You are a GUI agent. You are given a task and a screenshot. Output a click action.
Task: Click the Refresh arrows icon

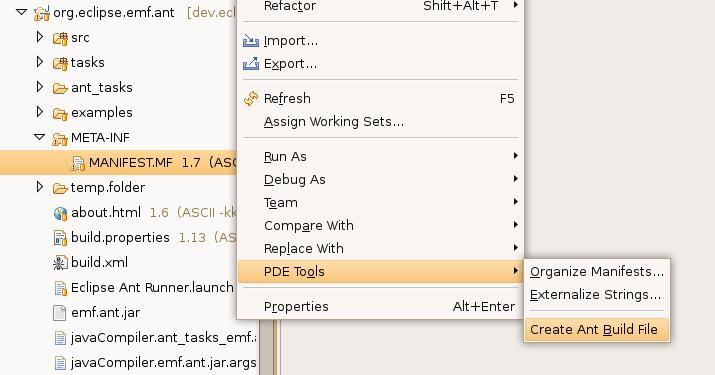coord(251,98)
